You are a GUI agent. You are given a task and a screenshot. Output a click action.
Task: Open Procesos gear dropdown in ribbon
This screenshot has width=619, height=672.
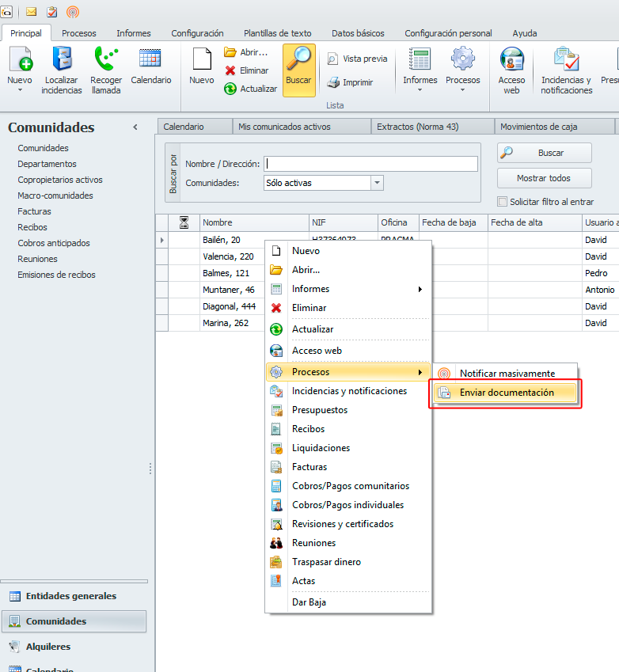462,70
